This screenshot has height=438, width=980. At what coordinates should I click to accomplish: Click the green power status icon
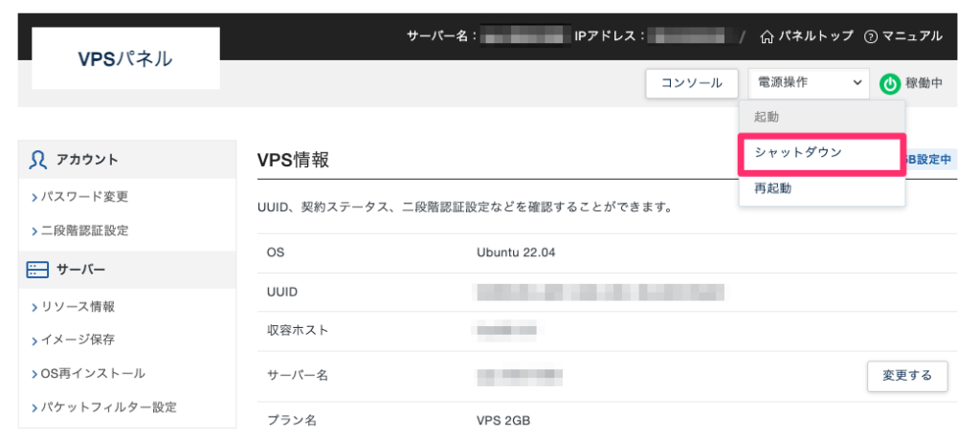(890, 84)
